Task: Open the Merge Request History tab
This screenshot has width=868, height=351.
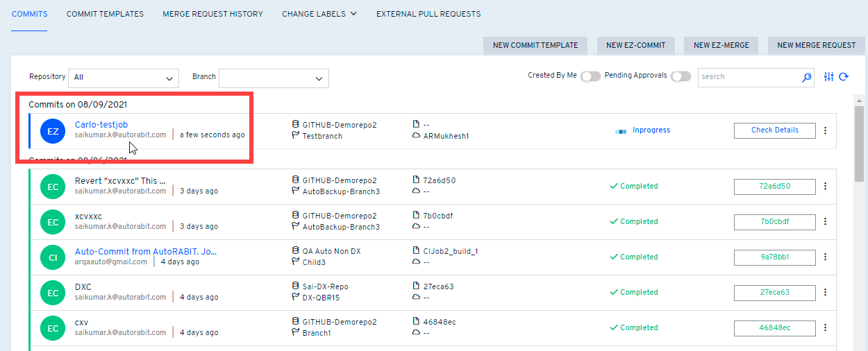Action: [x=212, y=14]
